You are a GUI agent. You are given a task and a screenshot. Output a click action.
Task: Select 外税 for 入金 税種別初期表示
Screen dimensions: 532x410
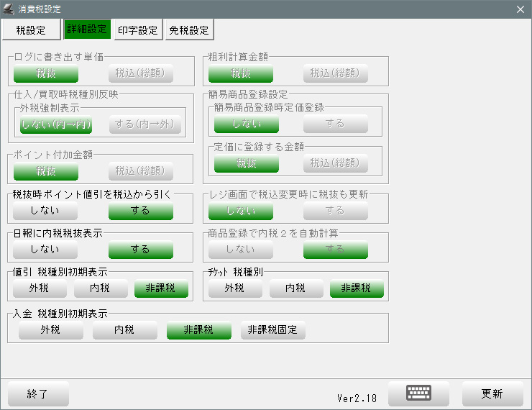(50, 330)
